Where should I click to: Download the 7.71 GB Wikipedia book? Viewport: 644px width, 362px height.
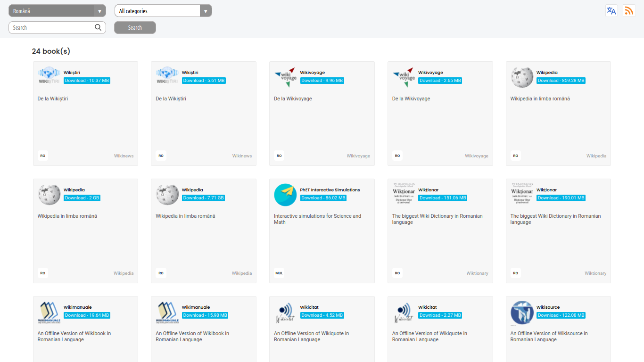[x=203, y=198]
